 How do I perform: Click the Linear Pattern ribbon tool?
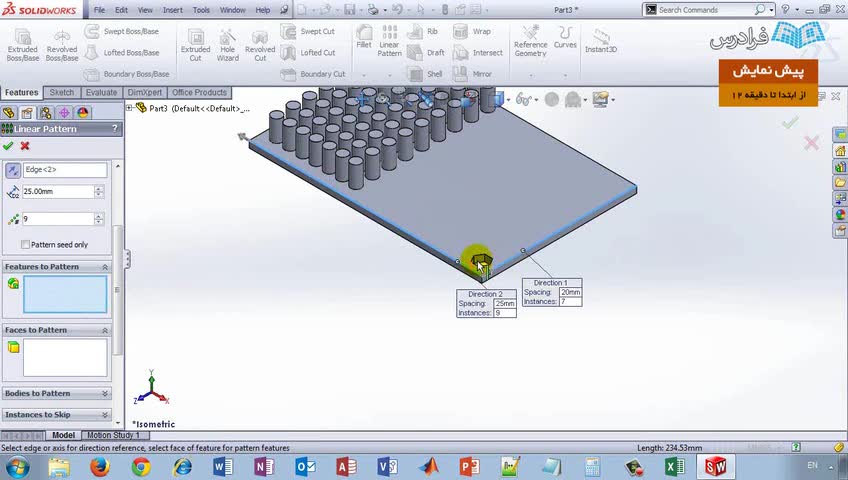click(x=389, y=41)
